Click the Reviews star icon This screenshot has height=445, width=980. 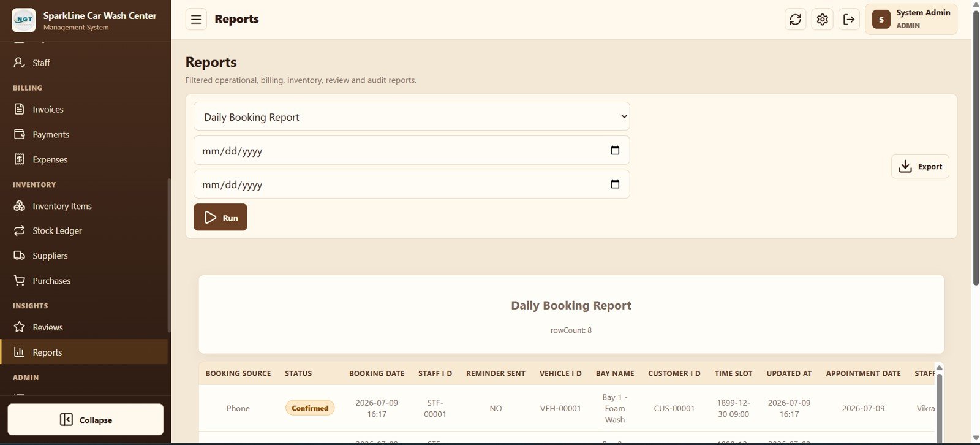(x=20, y=327)
